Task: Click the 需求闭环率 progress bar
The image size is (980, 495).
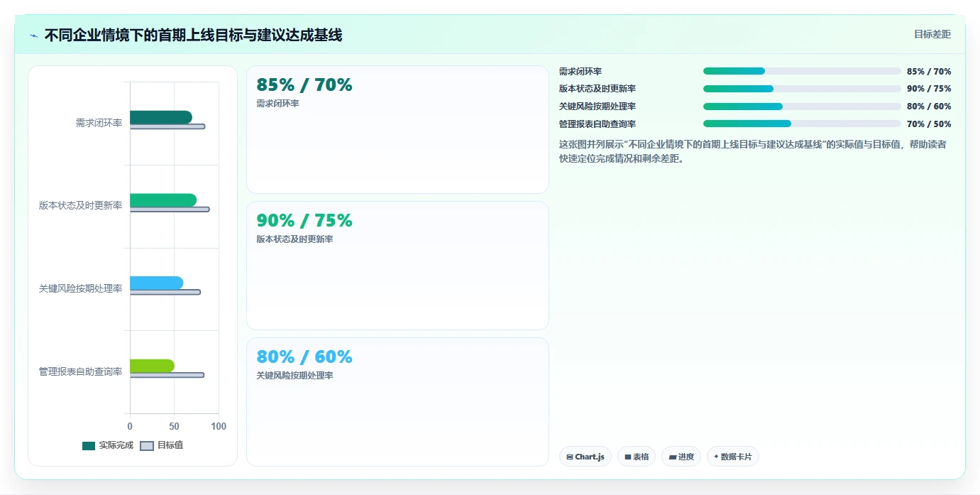Action: point(802,71)
